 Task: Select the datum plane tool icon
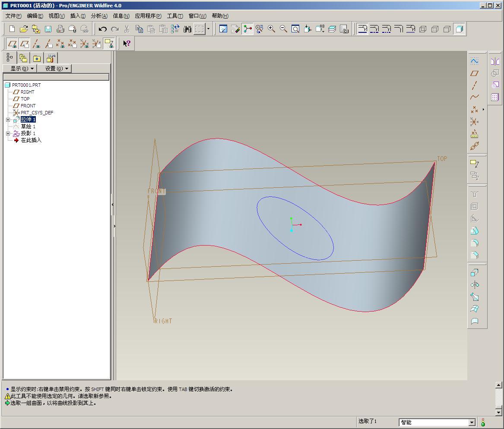474,73
